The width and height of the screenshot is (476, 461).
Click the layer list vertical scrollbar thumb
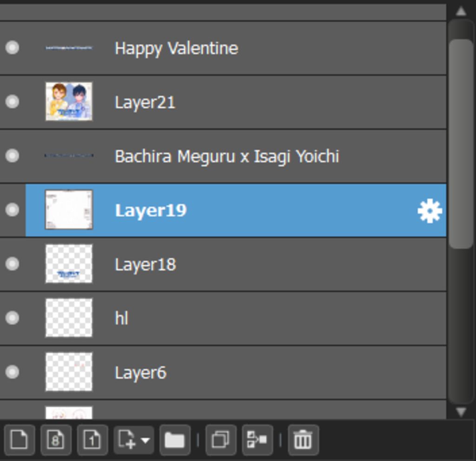point(461,143)
